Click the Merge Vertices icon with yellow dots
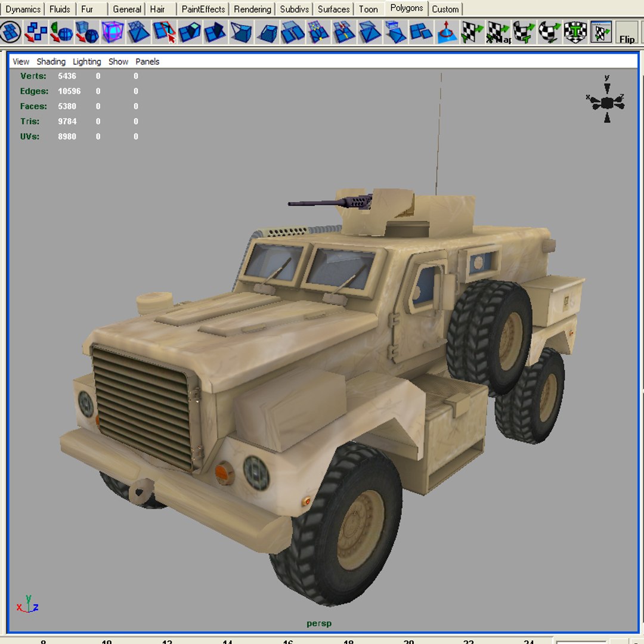Screen dimensions: 644x644 [x=318, y=32]
